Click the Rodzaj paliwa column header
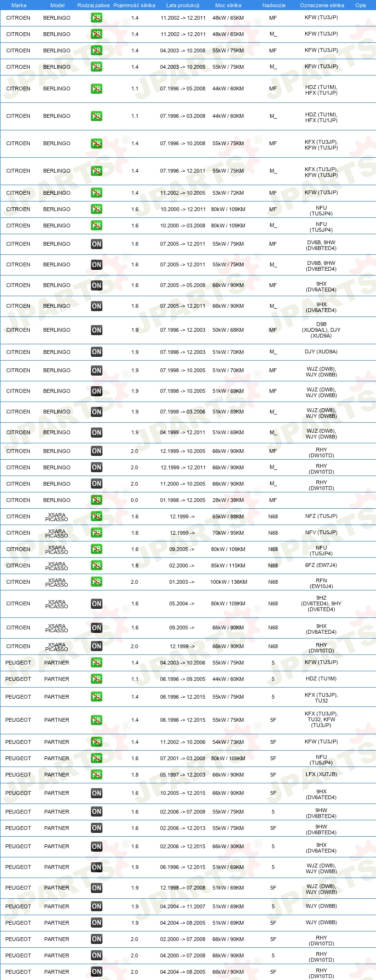Viewport: 376px width, 980px height. tap(93, 5)
